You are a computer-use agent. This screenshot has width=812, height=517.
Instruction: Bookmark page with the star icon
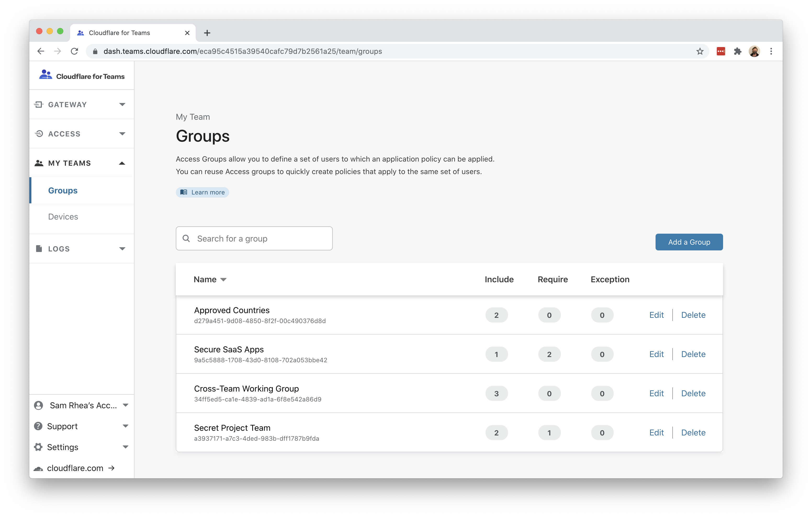tap(700, 51)
